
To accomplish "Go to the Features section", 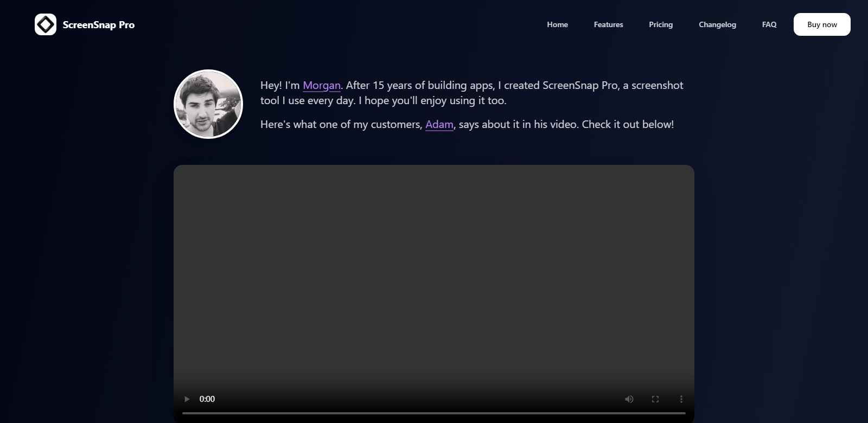I will pos(608,24).
